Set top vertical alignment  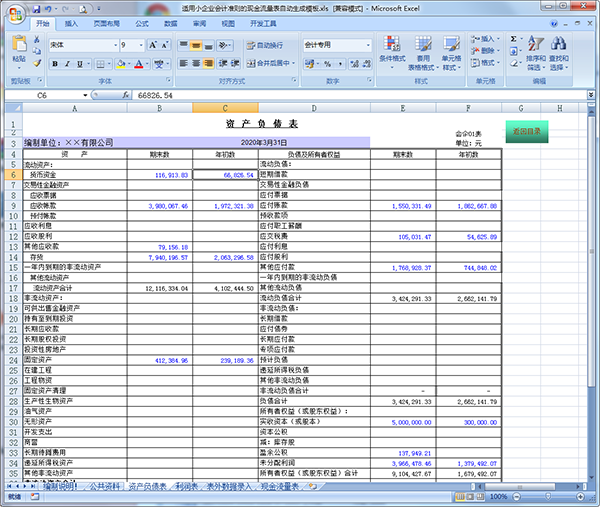click(x=184, y=45)
